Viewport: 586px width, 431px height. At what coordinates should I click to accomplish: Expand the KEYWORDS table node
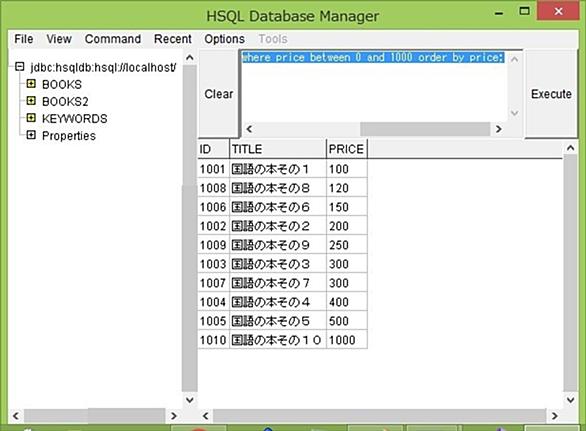click(x=31, y=118)
